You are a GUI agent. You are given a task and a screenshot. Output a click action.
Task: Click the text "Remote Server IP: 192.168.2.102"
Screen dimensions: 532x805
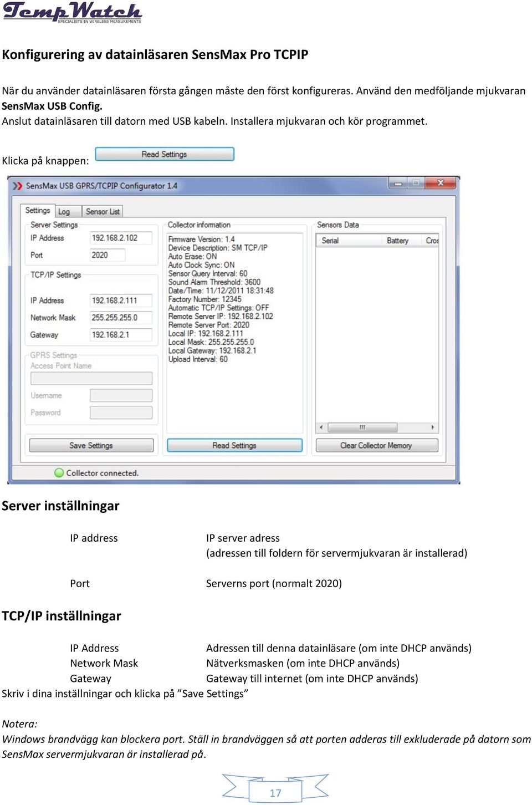point(221,317)
